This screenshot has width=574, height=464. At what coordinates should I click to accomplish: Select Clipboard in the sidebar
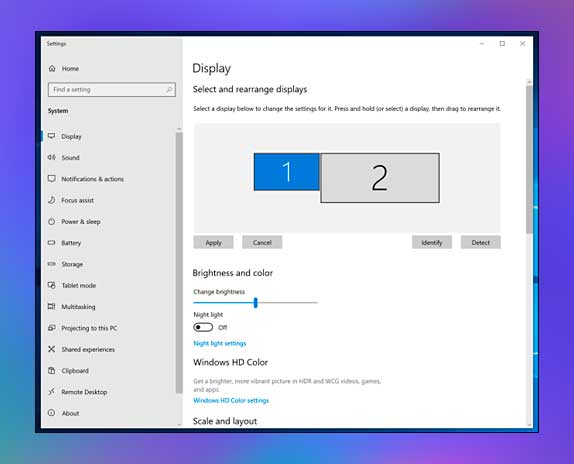coord(75,371)
